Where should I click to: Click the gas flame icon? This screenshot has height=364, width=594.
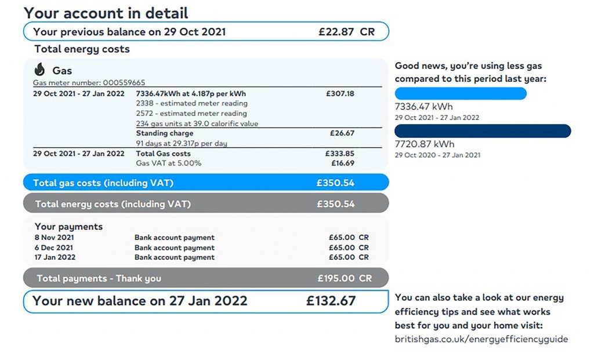click(x=39, y=70)
